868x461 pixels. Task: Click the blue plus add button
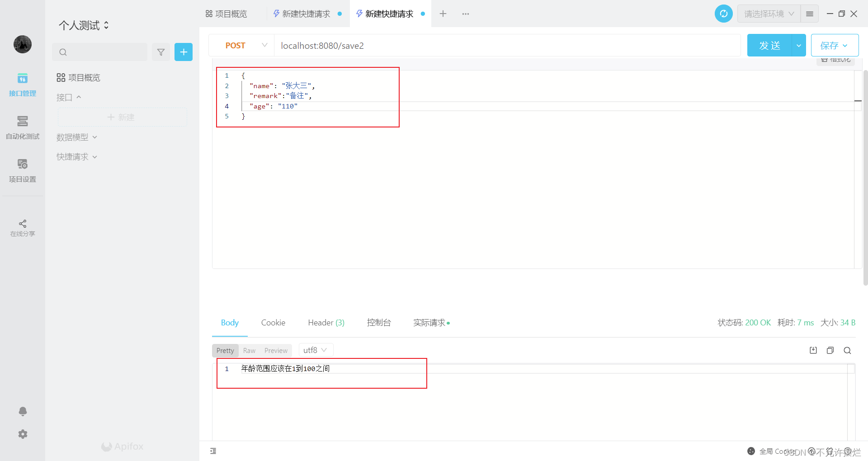click(184, 52)
